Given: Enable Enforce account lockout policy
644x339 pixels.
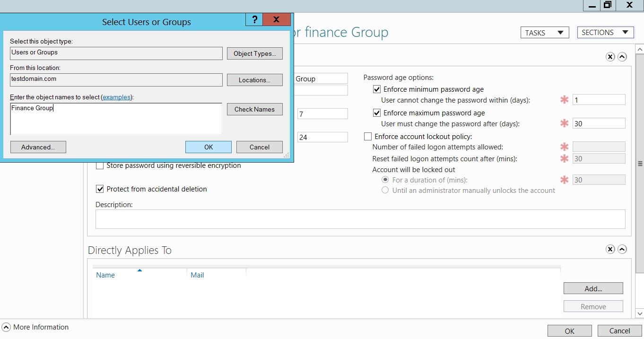Looking at the screenshot, I should [368, 137].
